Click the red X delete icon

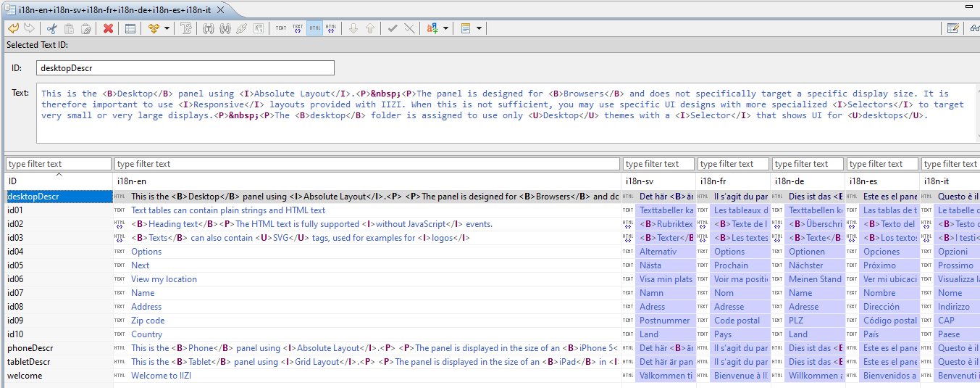pyautogui.click(x=108, y=28)
